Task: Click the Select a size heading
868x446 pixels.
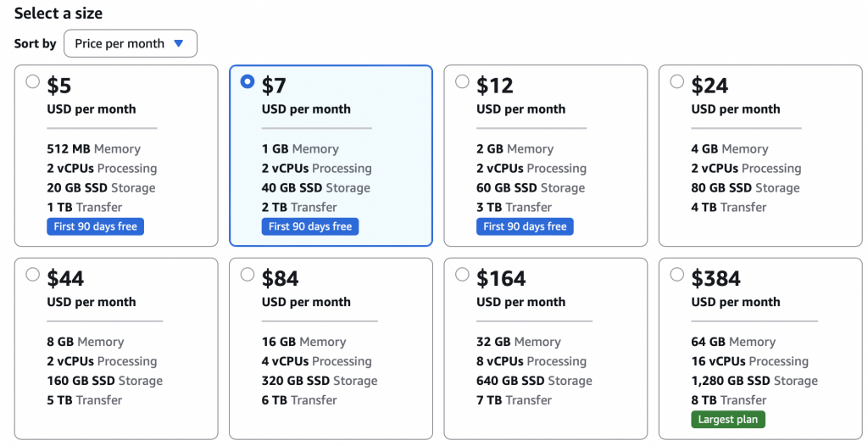Action: (x=59, y=14)
